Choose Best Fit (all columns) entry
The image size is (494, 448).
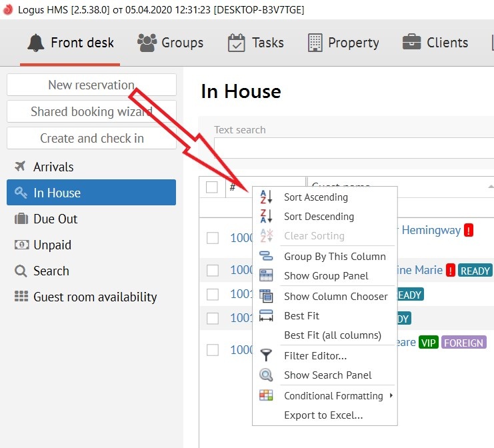tap(325, 335)
